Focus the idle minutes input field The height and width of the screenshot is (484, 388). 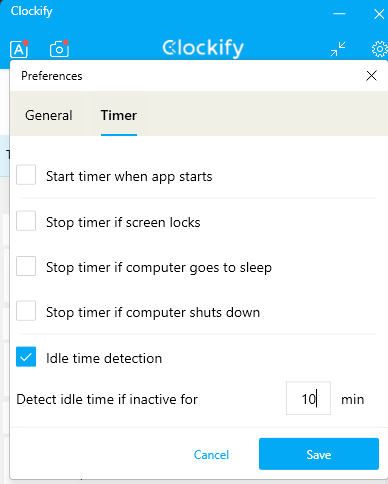coord(308,398)
